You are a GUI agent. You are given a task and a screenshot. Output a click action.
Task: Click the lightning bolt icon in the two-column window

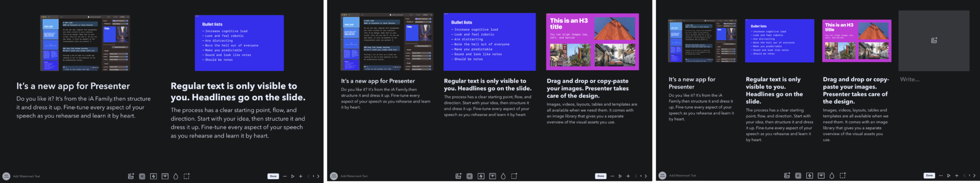pyautogui.click(x=154, y=176)
